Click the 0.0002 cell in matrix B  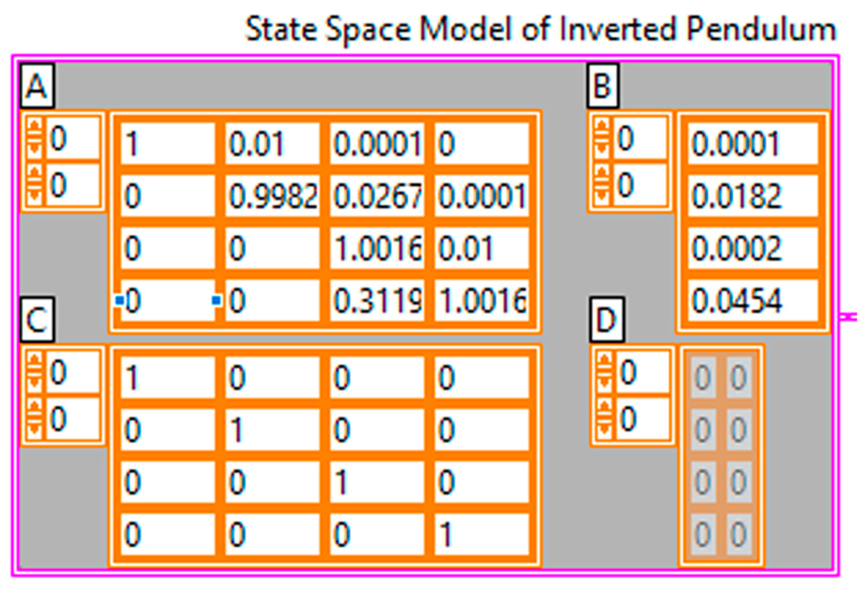752,248
